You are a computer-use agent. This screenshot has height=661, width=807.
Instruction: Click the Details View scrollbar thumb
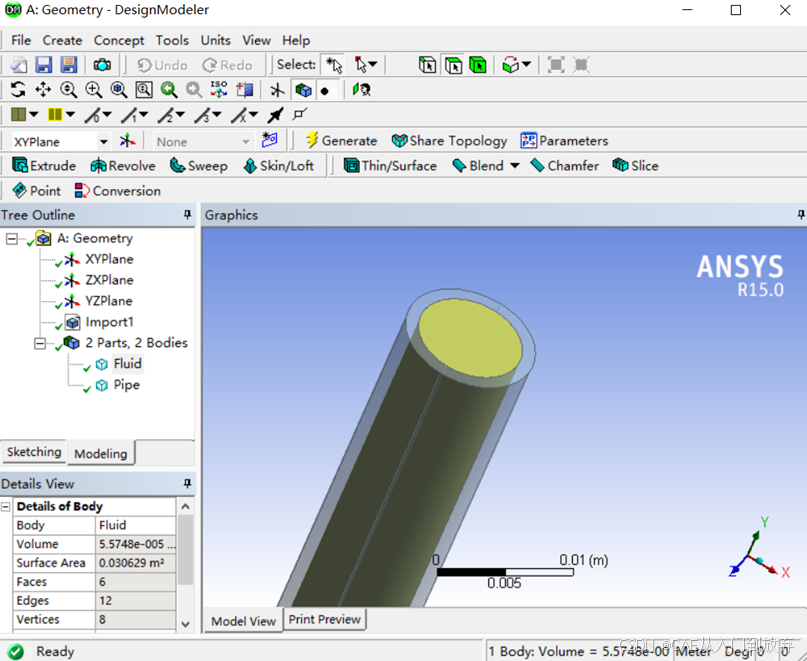[x=186, y=550]
